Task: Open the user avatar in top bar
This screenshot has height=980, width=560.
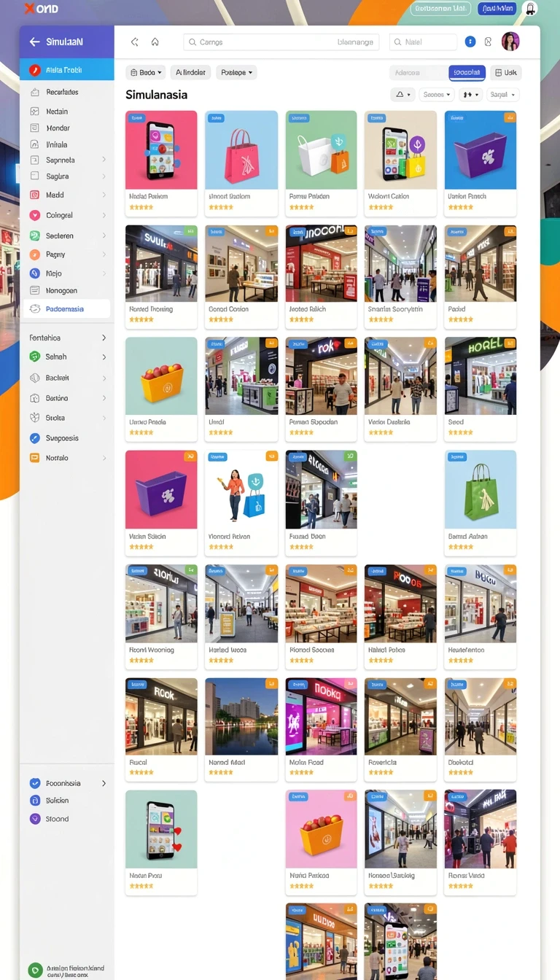Action: 510,42
